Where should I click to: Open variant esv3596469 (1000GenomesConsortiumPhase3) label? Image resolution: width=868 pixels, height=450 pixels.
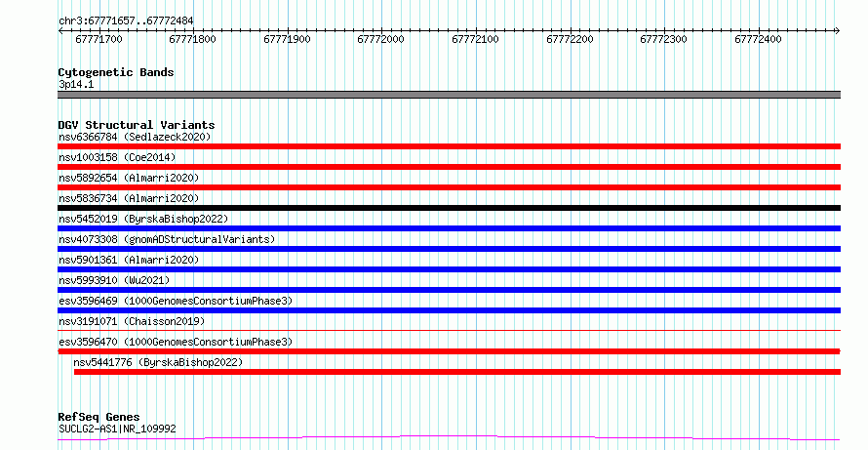176,301
